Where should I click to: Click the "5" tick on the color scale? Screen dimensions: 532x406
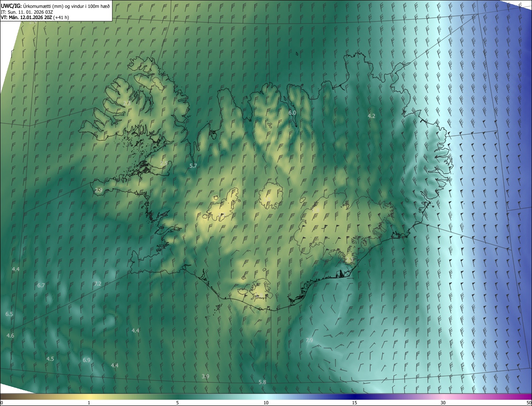177,403
